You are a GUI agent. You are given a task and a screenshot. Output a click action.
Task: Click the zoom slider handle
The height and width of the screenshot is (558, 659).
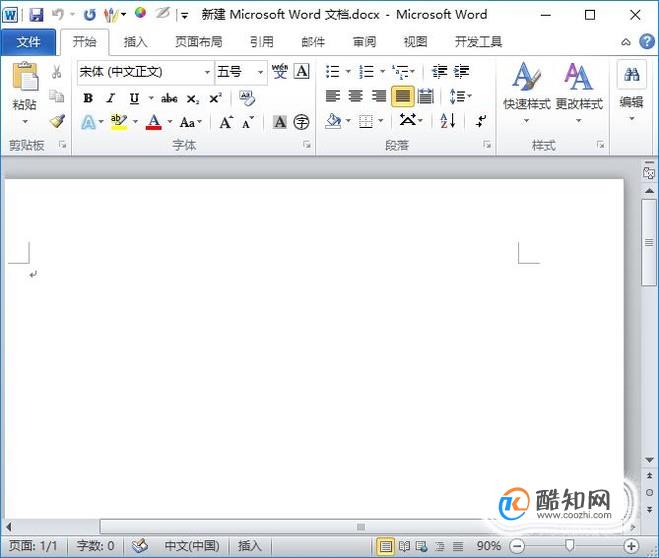click(x=569, y=545)
